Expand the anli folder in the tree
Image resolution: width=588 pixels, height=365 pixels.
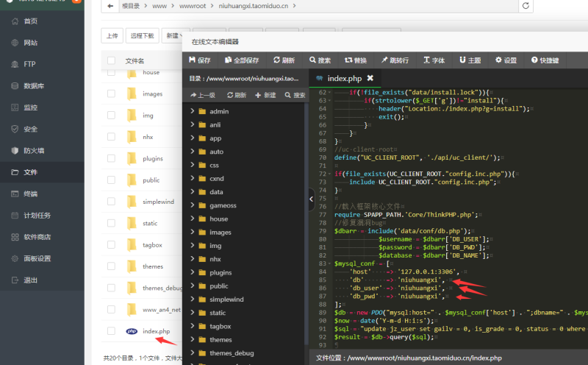(x=193, y=124)
